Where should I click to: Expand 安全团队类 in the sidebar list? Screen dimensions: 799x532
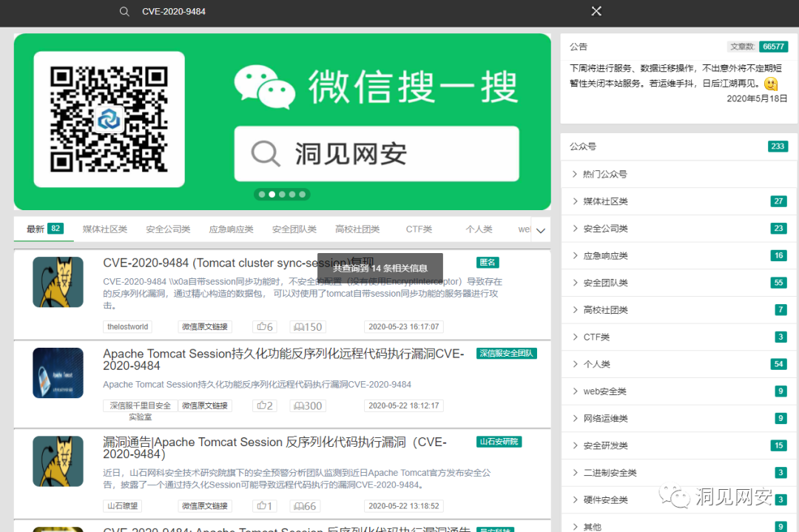(x=678, y=283)
